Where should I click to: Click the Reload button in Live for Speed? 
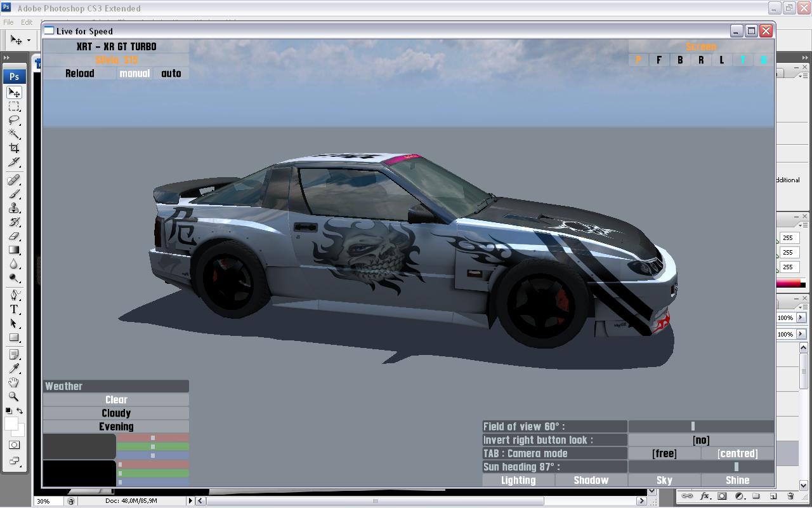pos(80,74)
